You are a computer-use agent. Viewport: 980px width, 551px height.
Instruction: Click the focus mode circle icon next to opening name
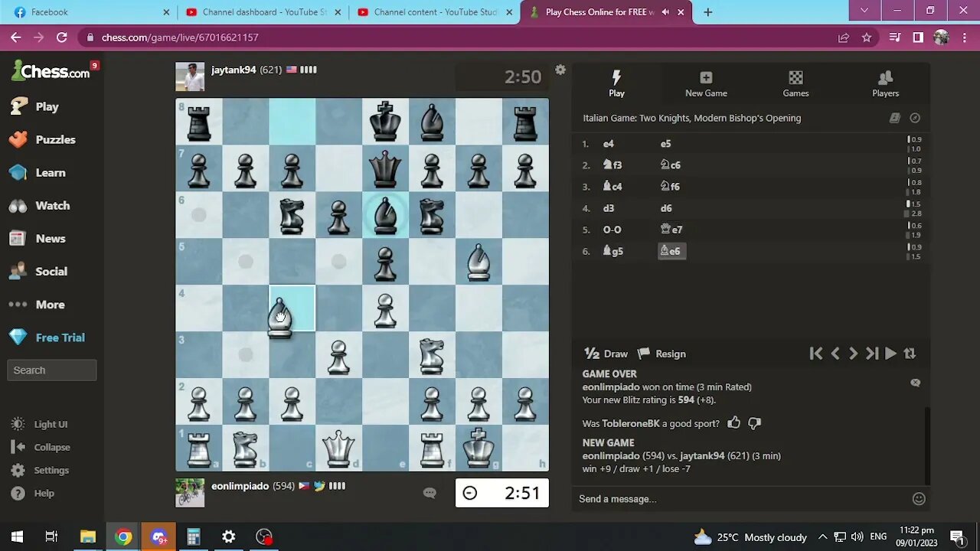[915, 118]
